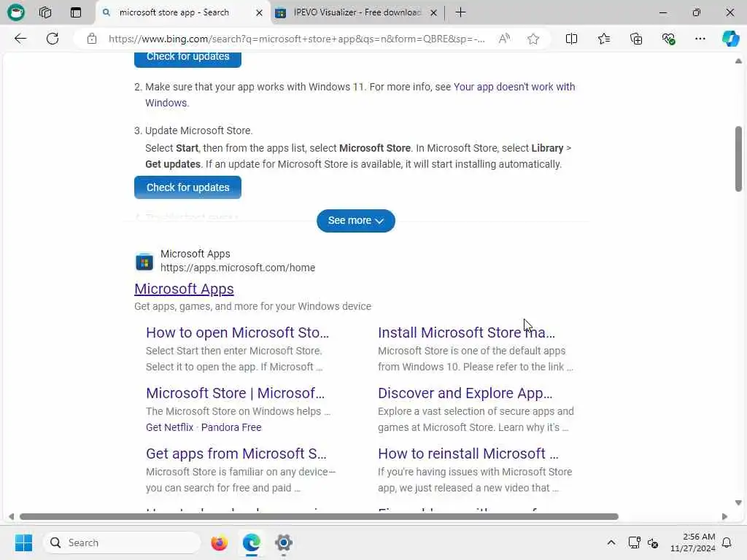Activate Read aloud icon in address bar
Viewport: 747px width, 560px height.
tap(504, 39)
